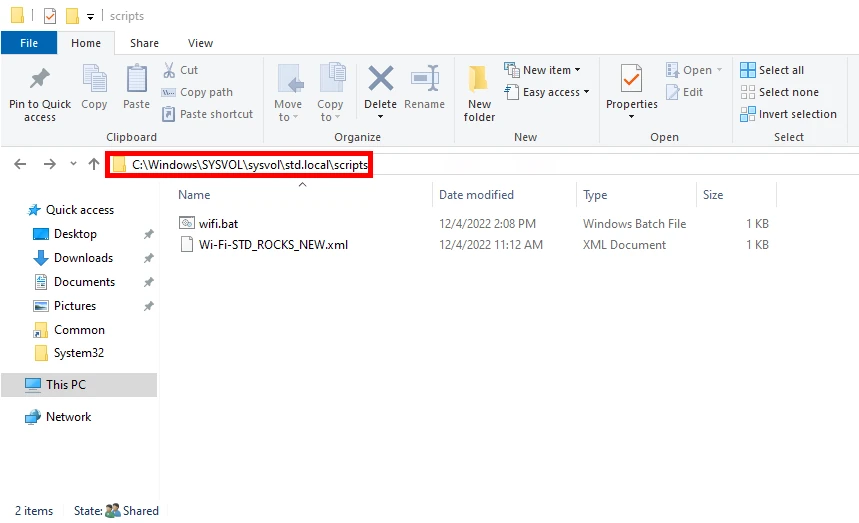
Task: Go up one folder level
Action: (x=94, y=164)
